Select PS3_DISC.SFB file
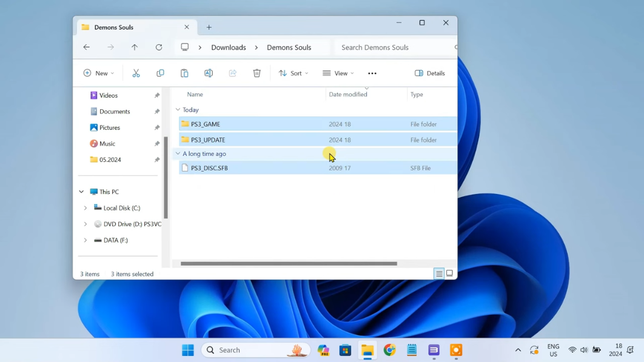 [x=318, y=168]
